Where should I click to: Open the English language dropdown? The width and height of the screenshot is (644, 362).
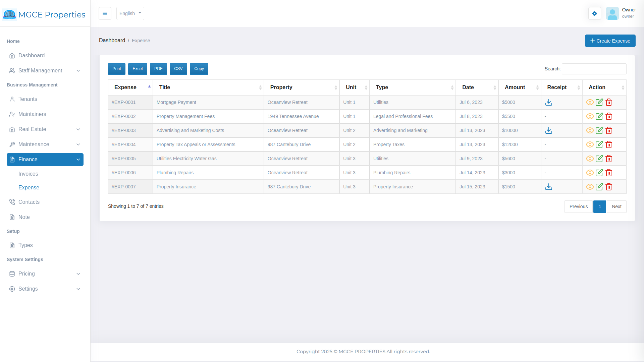click(x=130, y=13)
